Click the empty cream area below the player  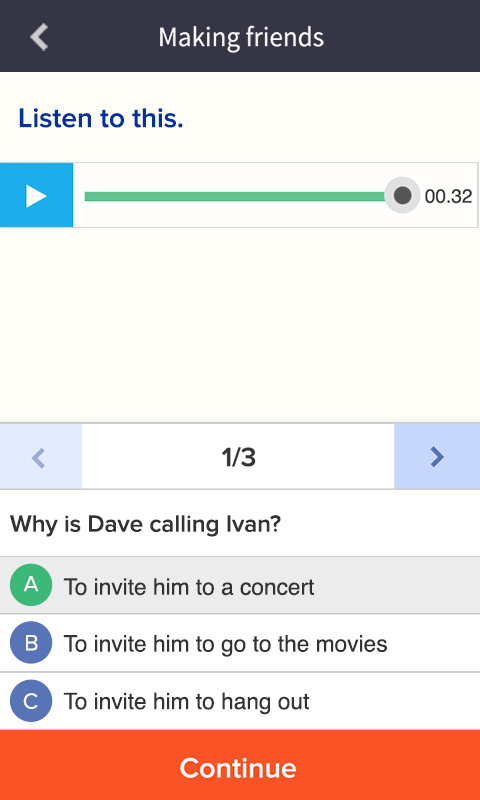pos(240,324)
